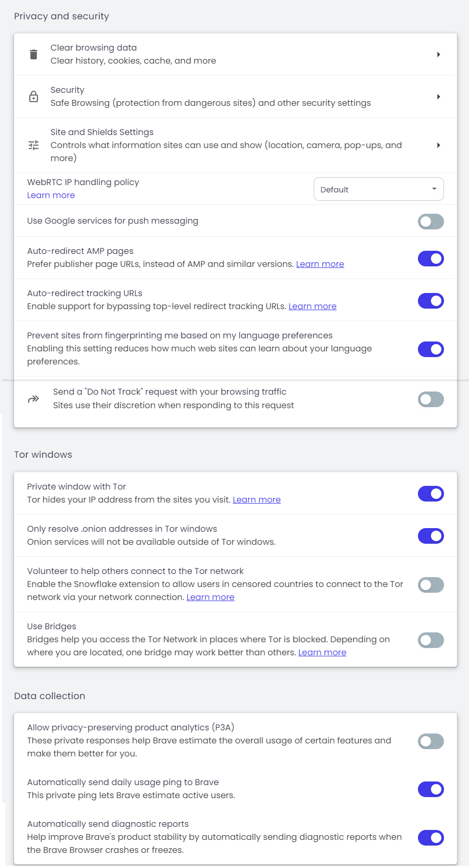Turn off Auto-redirect tracking URLs
469x868 pixels.
[431, 301]
